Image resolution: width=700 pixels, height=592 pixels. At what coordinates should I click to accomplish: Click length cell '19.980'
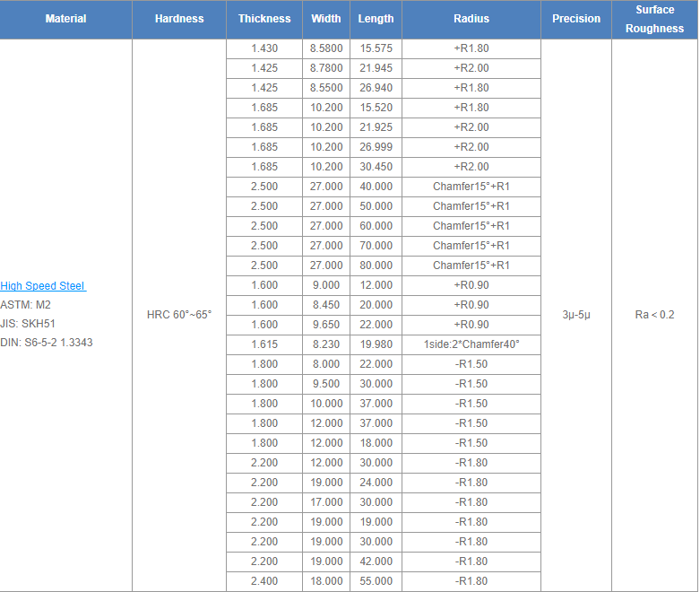click(376, 344)
